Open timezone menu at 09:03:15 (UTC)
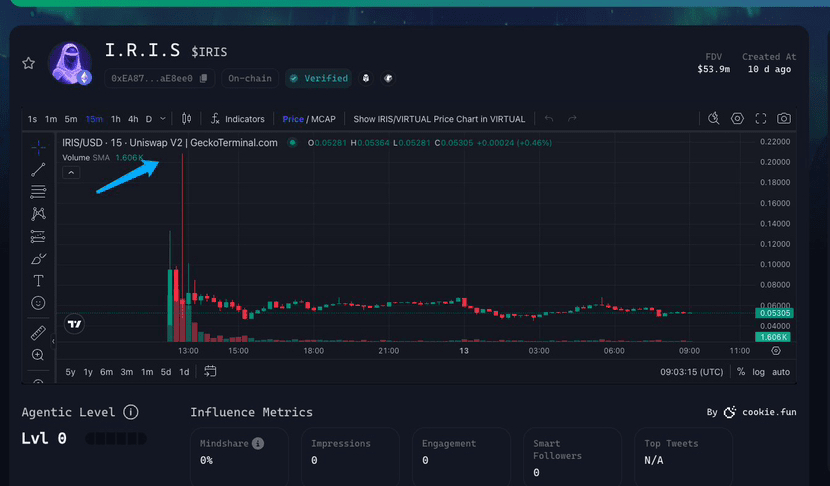The image size is (830, 486). (x=691, y=372)
